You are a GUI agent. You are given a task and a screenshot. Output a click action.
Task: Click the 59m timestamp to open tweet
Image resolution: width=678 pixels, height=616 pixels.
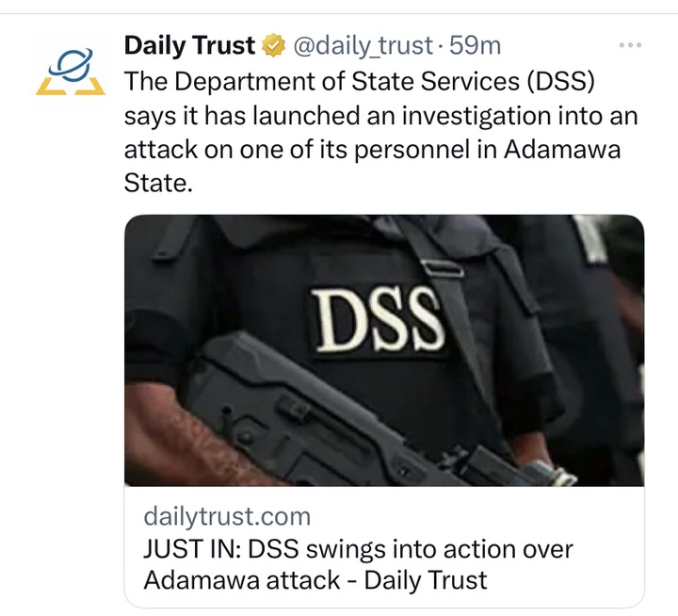click(475, 45)
